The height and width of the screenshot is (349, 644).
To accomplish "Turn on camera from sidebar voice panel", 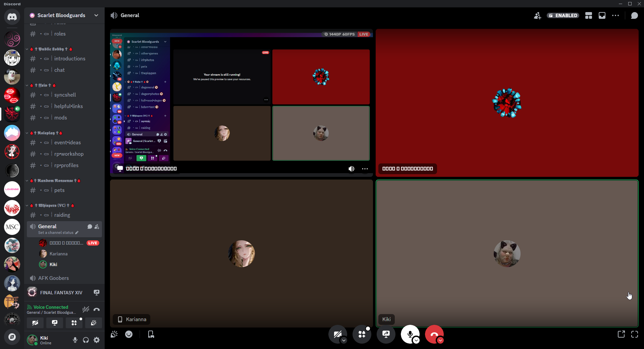I will (35, 323).
